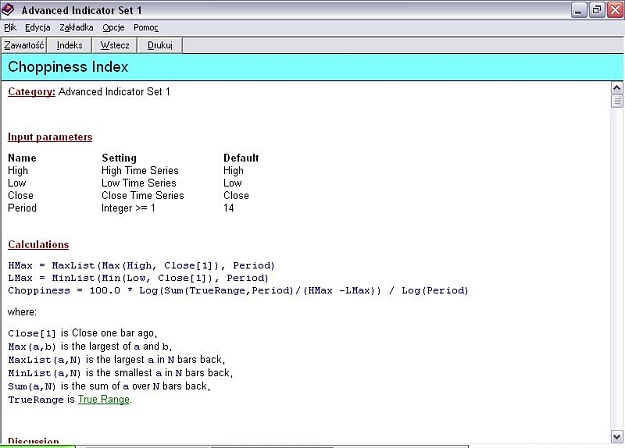
Task: Click the Choppiness Index title
Action: tap(68, 67)
